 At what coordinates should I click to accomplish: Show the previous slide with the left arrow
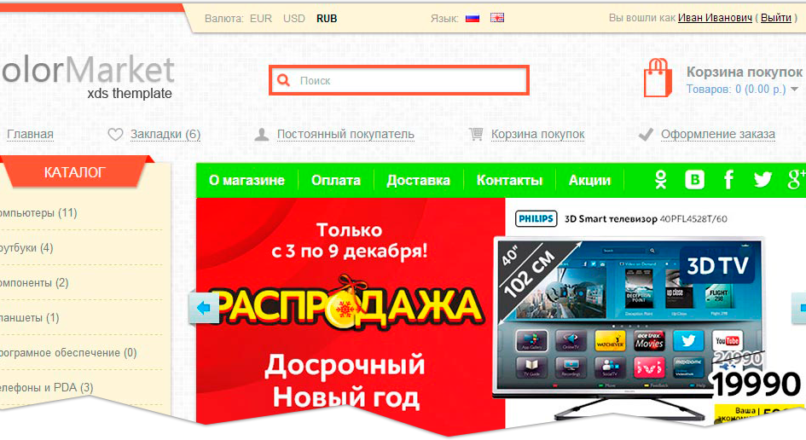click(x=204, y=308)
